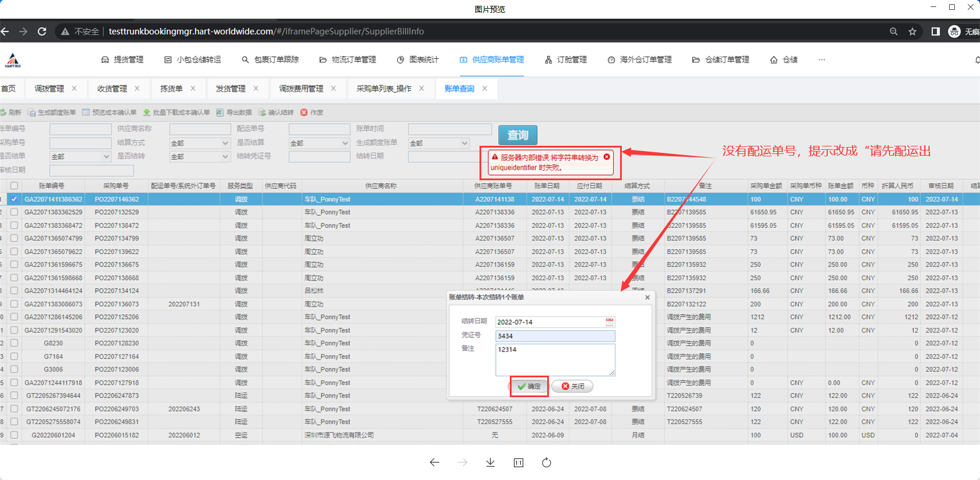
Task: Download the previewed image
Action: click(x=490, y=463)
